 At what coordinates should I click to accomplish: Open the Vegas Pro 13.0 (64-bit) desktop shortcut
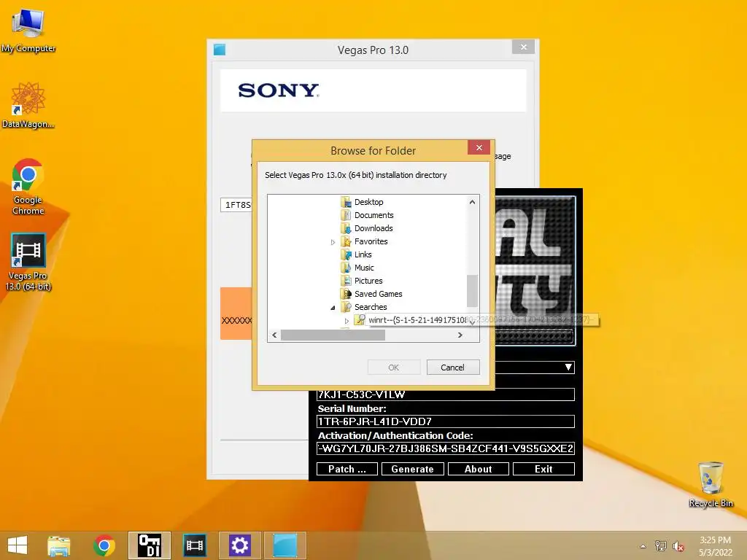tap(28, 262)
